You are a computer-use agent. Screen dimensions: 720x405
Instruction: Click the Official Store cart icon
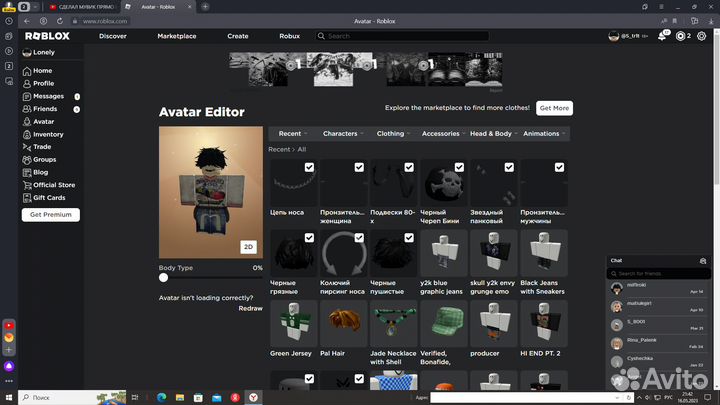[x=25, y=185]
